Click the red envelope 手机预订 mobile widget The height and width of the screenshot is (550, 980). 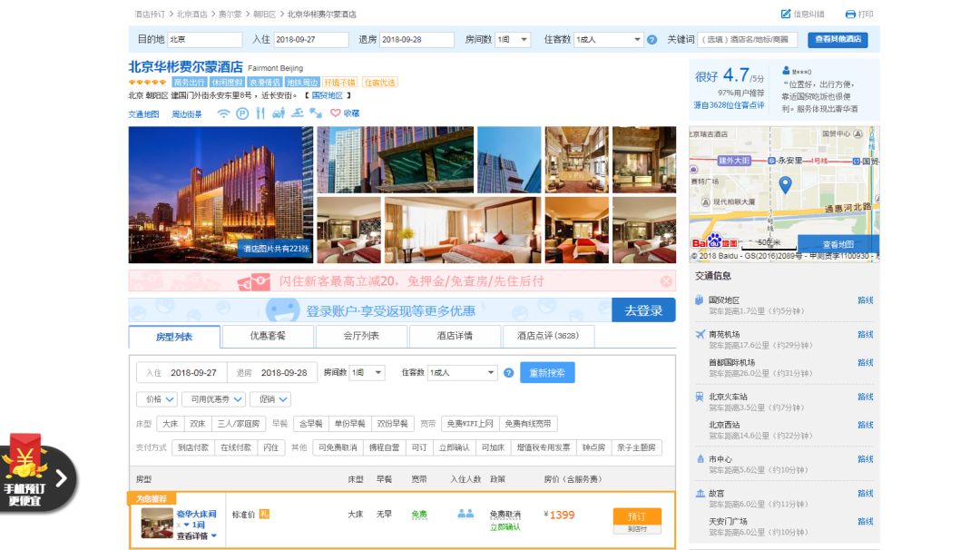point(37,472)
